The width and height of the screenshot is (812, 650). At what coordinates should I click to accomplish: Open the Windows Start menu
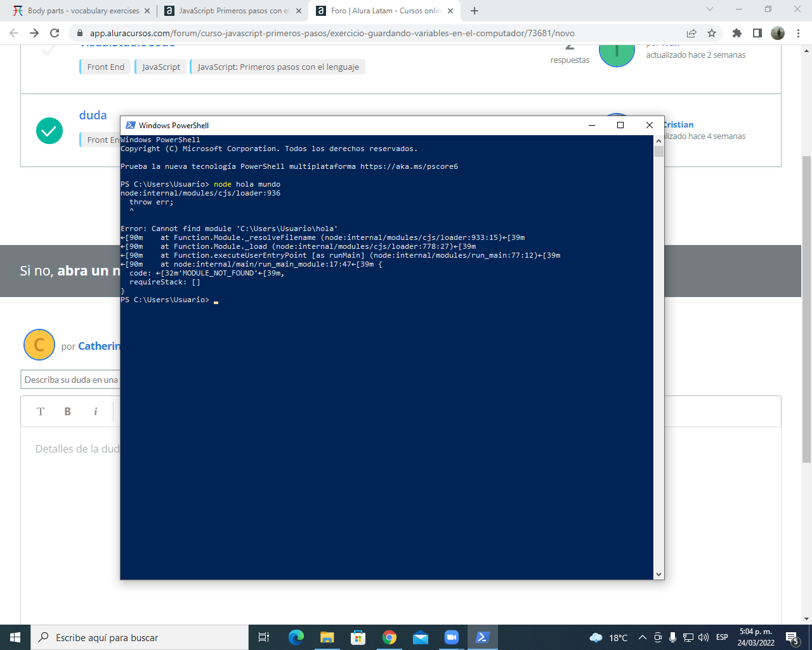point(15,637)
